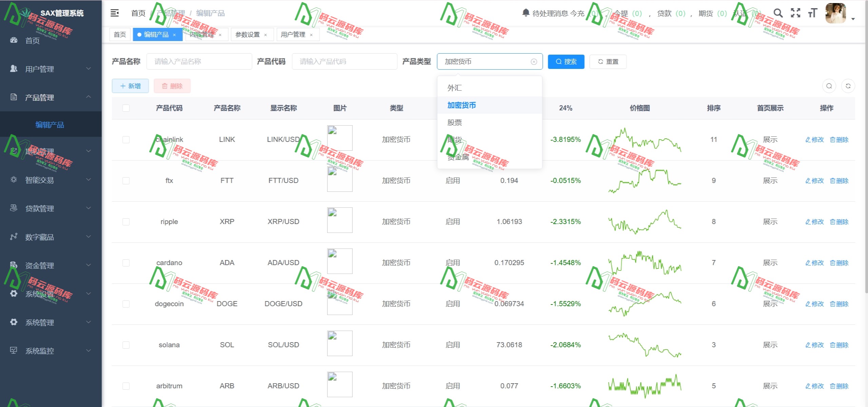Screen dimensions: 868x407
Task: Open the header search magnifier icon
Action: click(x=778, y=13)
